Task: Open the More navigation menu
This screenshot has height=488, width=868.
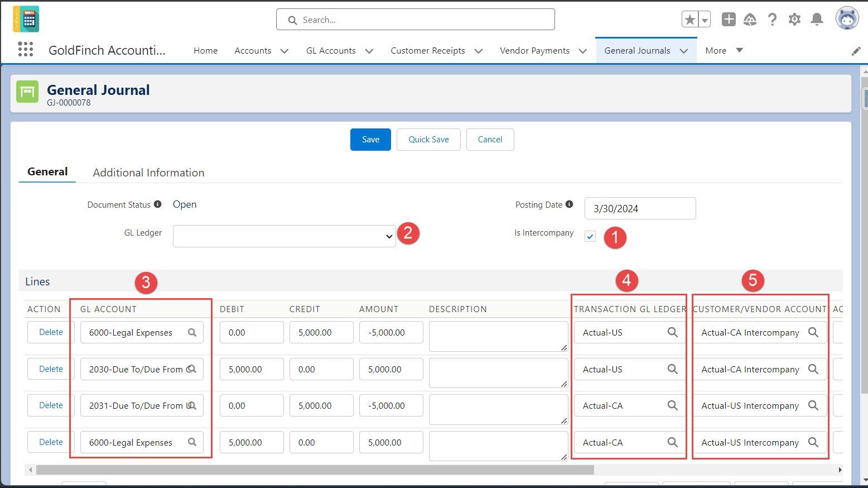Action: pos(724,50)
